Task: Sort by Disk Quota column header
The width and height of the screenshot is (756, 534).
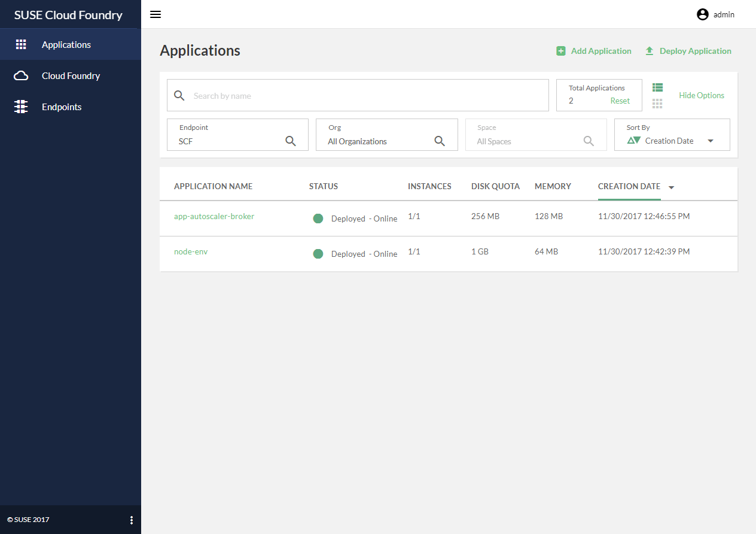Action: click(x=495, y=186)
